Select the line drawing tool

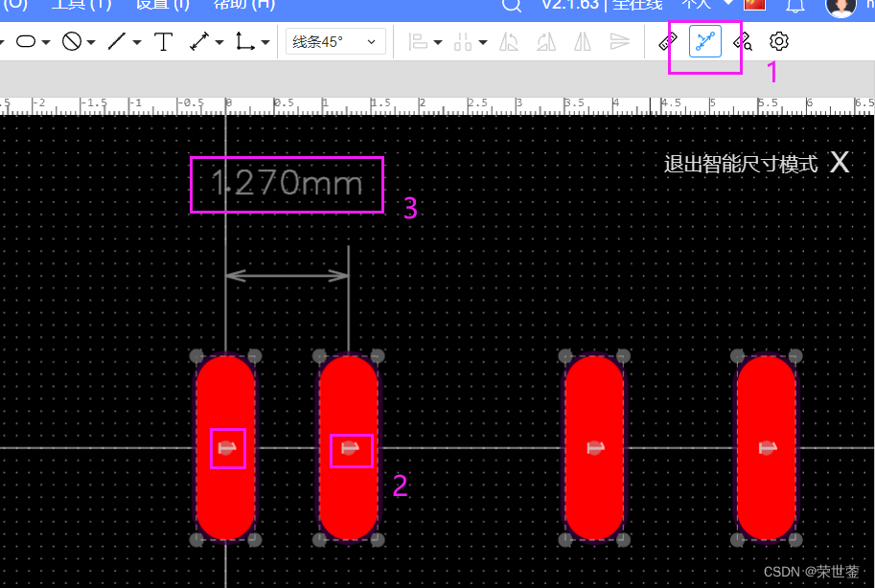click(117, 41)
